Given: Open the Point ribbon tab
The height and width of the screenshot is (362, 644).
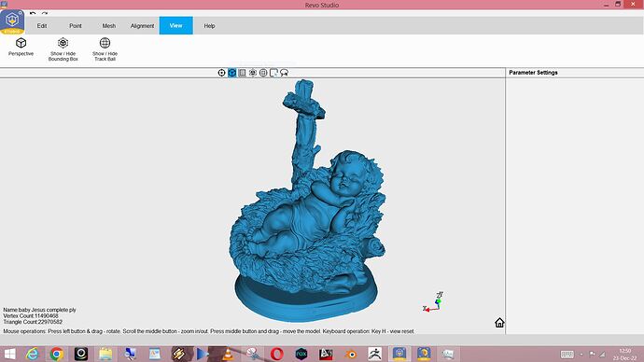Looking at the screenshot, I should 76,26.
